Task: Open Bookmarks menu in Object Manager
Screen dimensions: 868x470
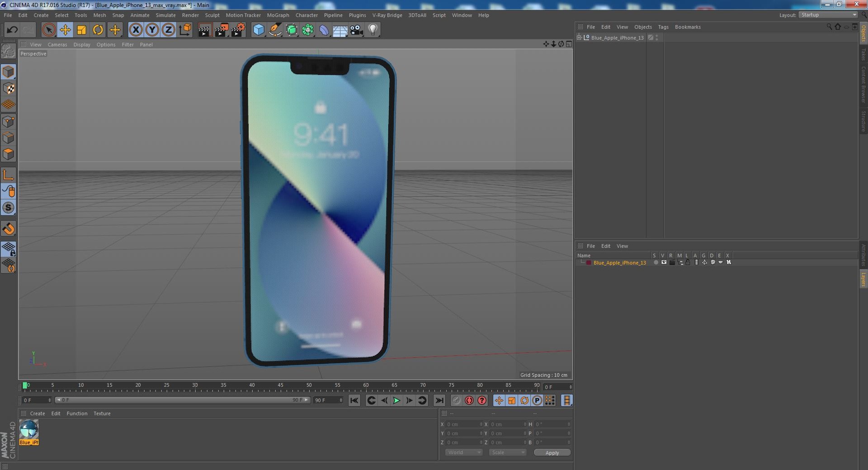Action: tap(688, 27)
